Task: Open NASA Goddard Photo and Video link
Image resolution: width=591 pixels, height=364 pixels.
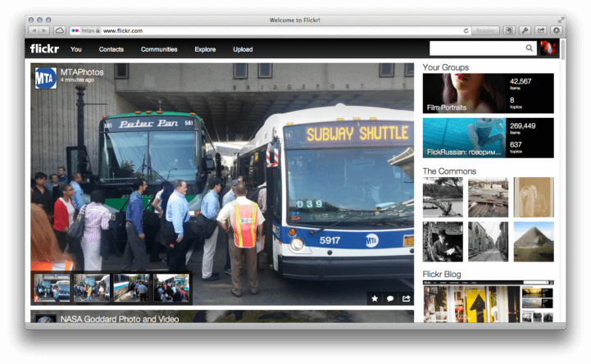Action: pyautogui.click(x=120, y=319)
